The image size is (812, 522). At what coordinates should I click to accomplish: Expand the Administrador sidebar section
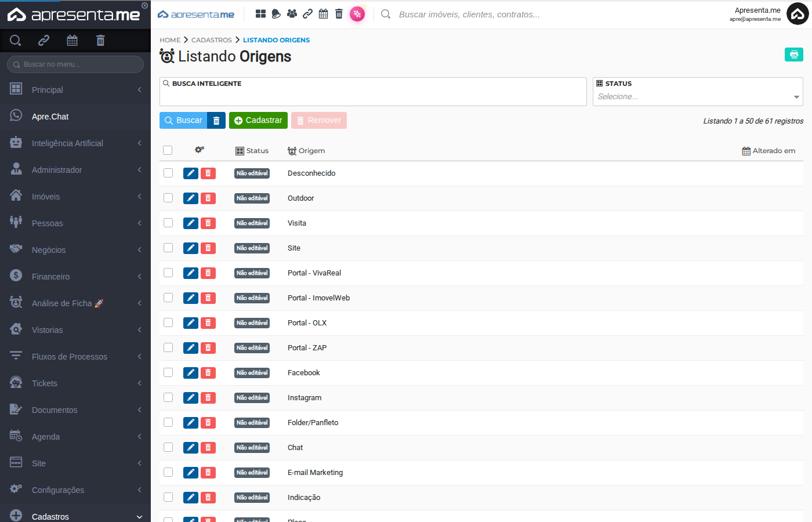coord(75,170)
